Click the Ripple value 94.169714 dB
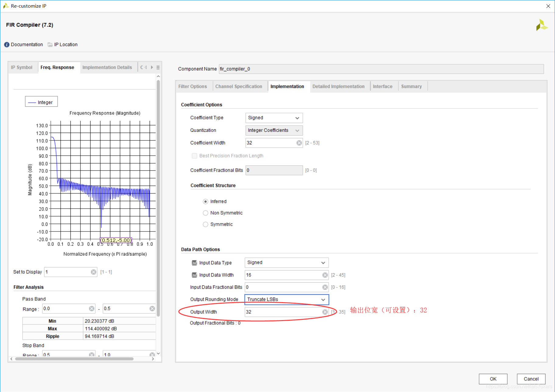 100,336
